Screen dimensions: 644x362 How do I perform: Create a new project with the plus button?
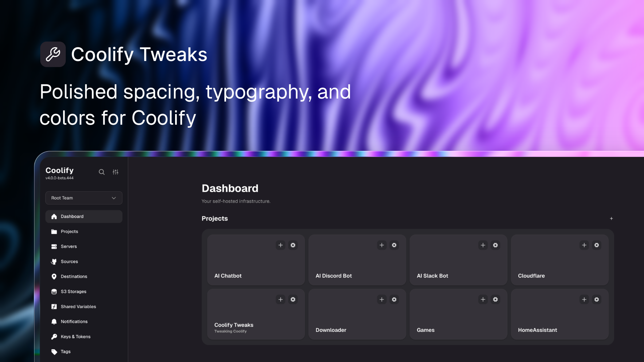point(611,218)
